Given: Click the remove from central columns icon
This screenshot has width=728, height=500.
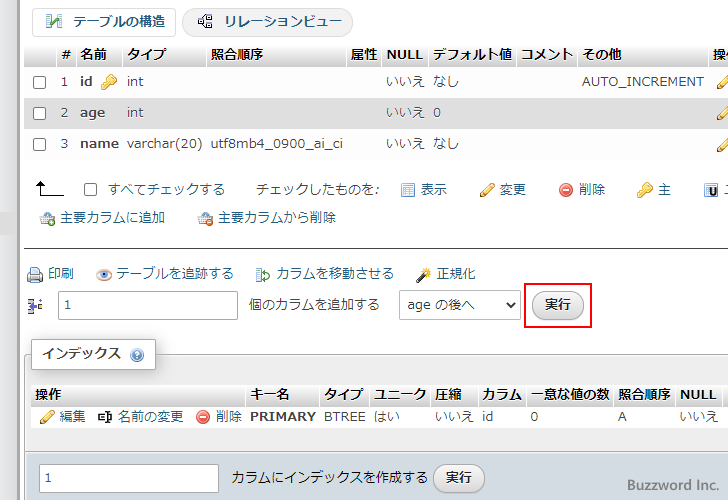Looking at the screenshot, I should point(205,218).
